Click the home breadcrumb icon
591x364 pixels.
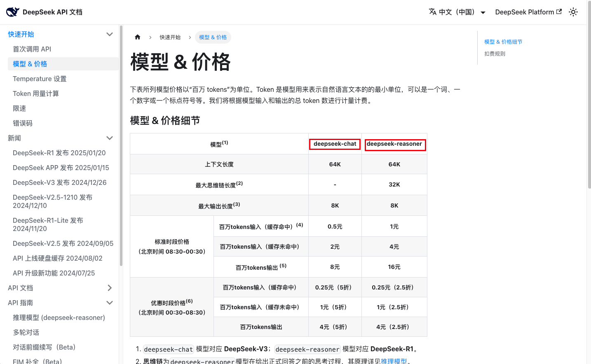tap(138, 37)
